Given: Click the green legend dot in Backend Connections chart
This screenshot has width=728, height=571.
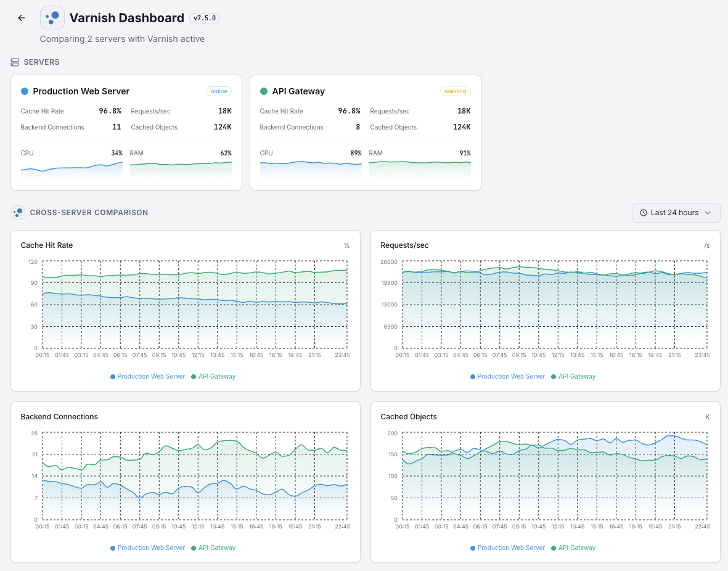Looking at the screenshot, I should click(x=194, y=548).
